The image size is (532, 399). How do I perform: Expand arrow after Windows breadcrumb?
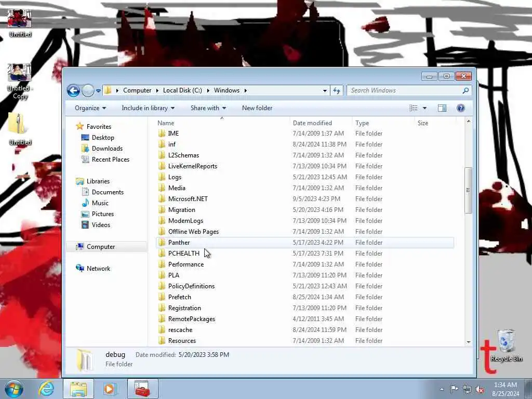(x=245, y=90)
